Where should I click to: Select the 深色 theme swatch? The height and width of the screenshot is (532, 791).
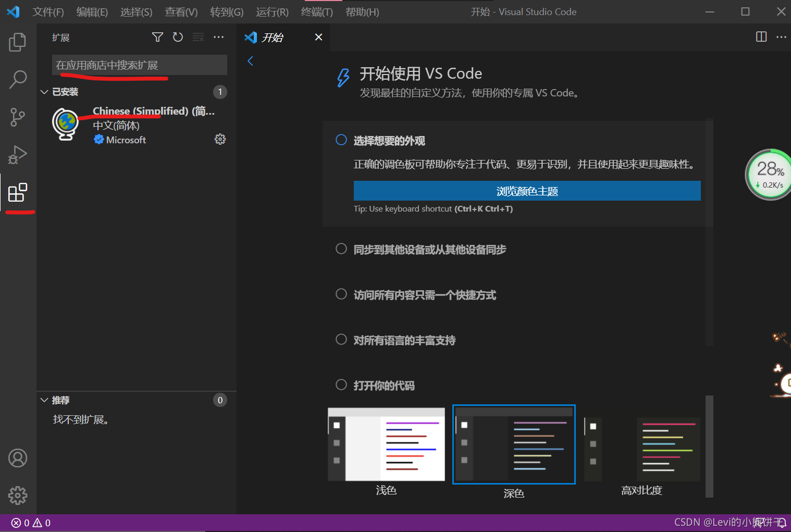(514, 444)
